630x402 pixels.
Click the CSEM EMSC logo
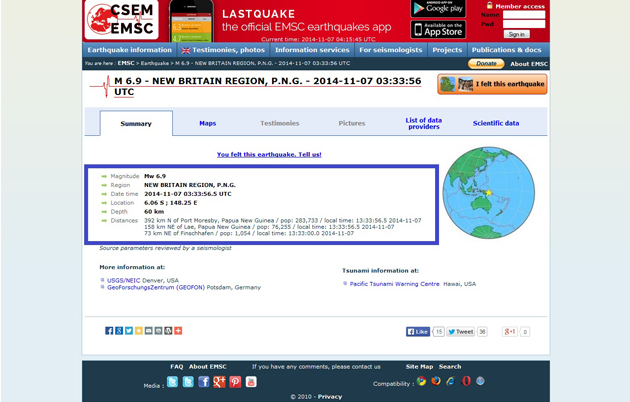tap(120, 20)
